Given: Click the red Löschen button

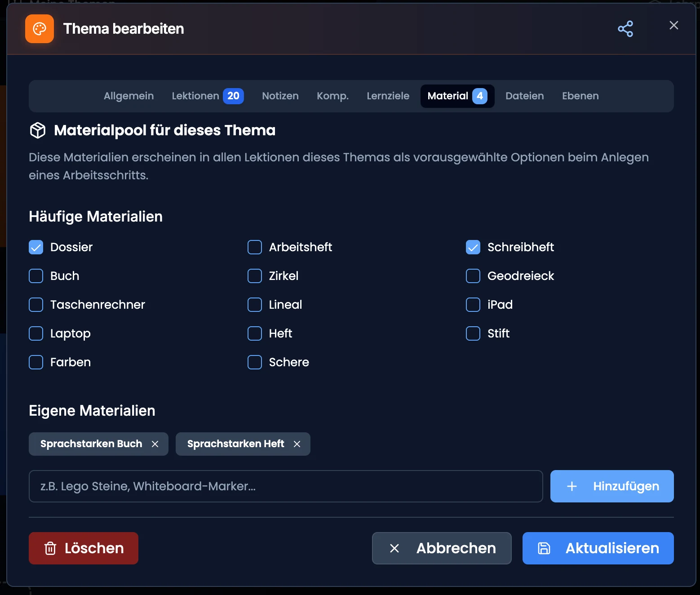Looking at the screenshot, I should coord(84,548).
